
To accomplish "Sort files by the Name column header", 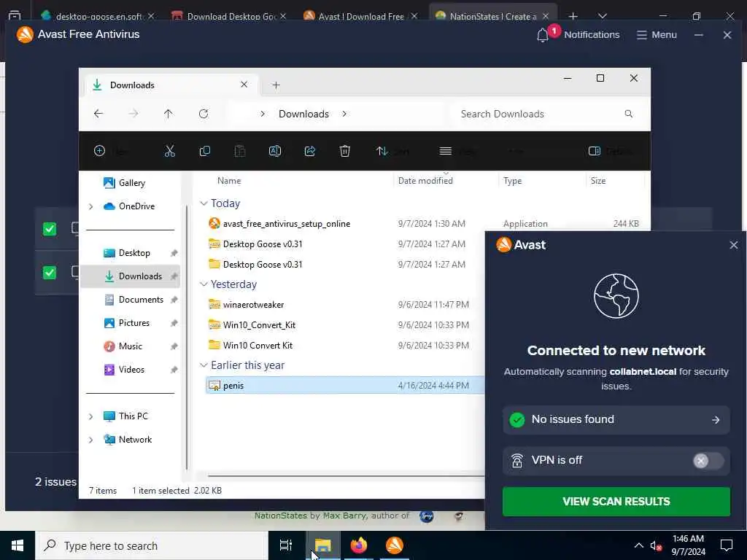I will [229, 181].
